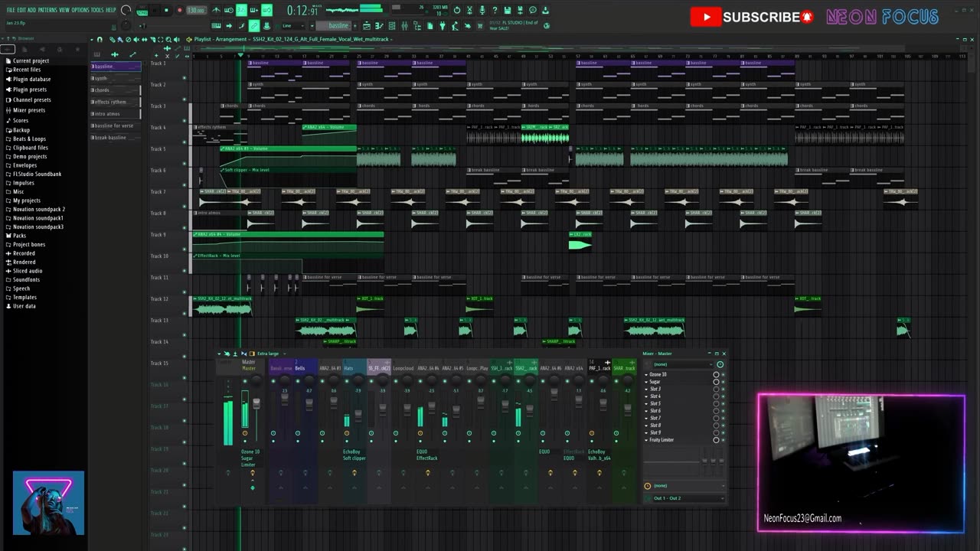Open Mixer presets in the browser
Screen dimensions: 980x551
pos(29,109)
